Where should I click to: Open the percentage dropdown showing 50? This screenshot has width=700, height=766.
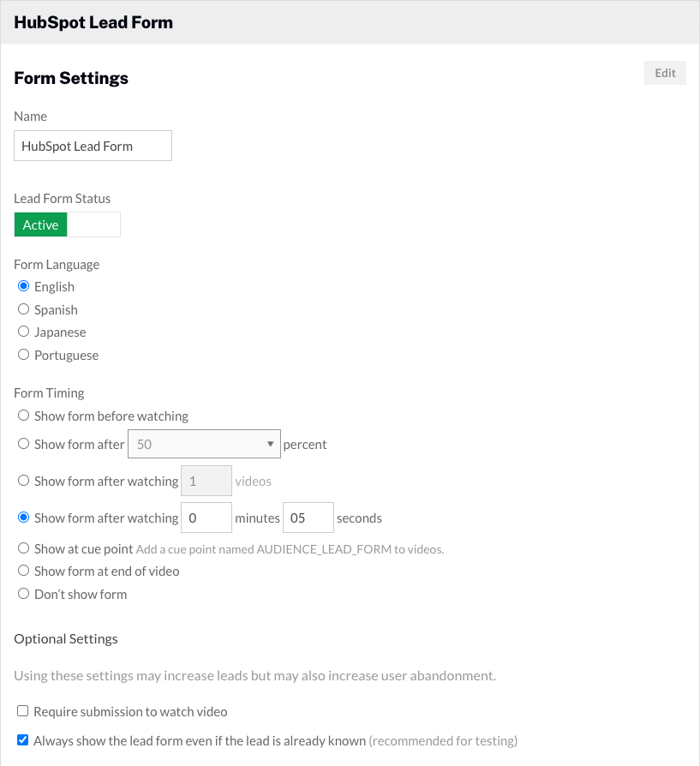point(203,444)
